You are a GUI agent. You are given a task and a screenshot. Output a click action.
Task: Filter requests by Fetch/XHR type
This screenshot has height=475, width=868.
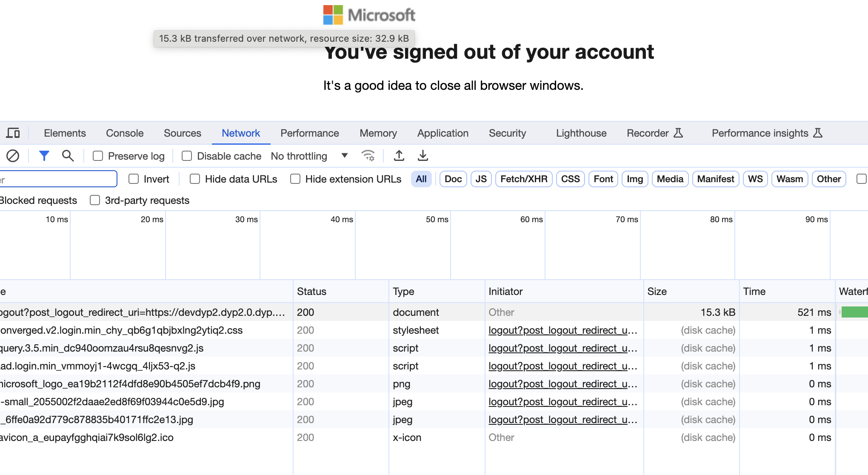[x=524, y=179]
